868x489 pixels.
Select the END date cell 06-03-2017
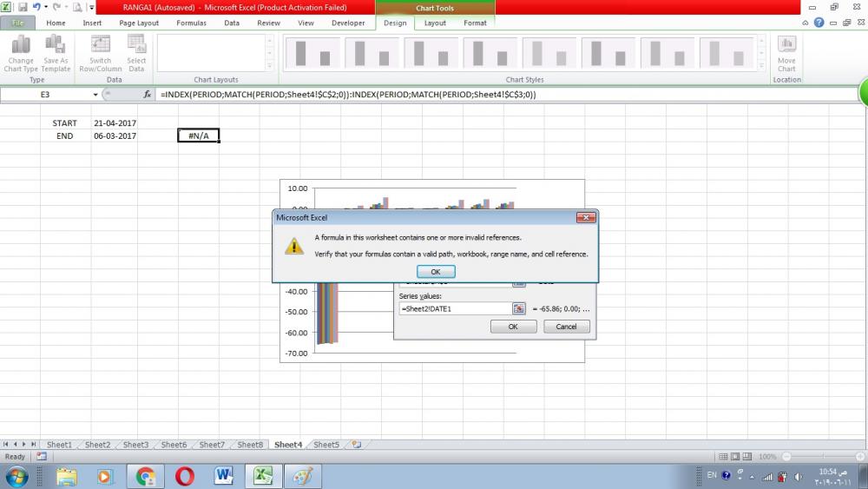point(115,135)
